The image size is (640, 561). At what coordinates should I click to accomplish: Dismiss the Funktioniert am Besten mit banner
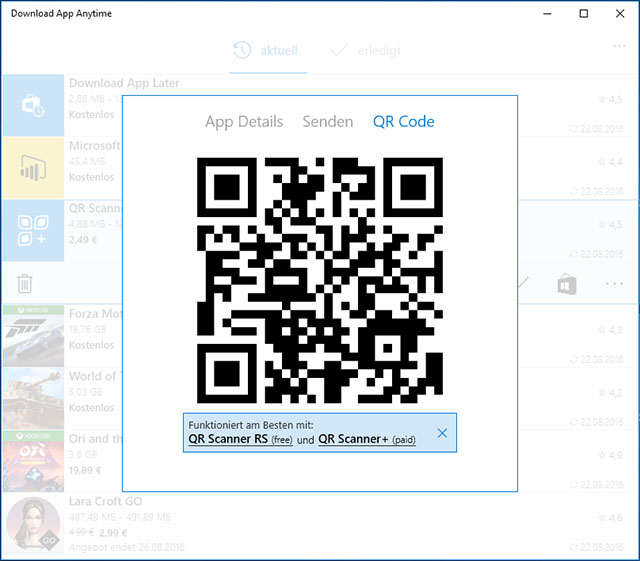(442, 433)
